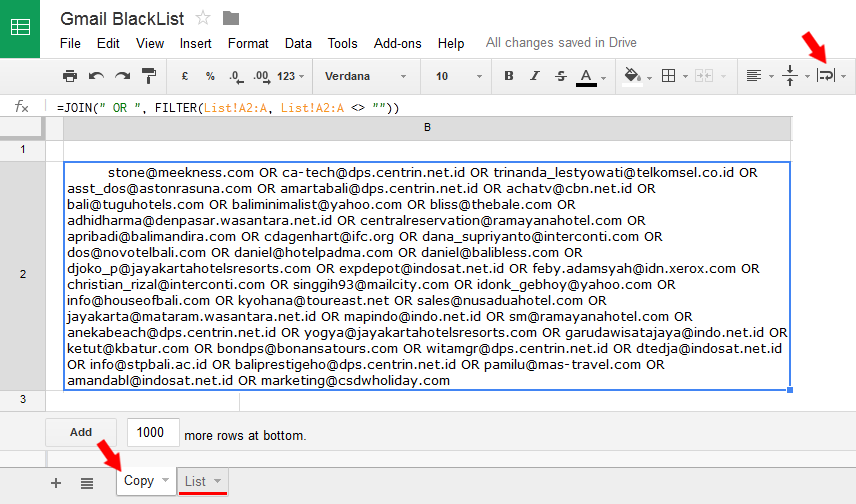The image size is (856, 504).
Task: Open the Add-ons menu
Action: pyautogui.click(x=397, y=43)
